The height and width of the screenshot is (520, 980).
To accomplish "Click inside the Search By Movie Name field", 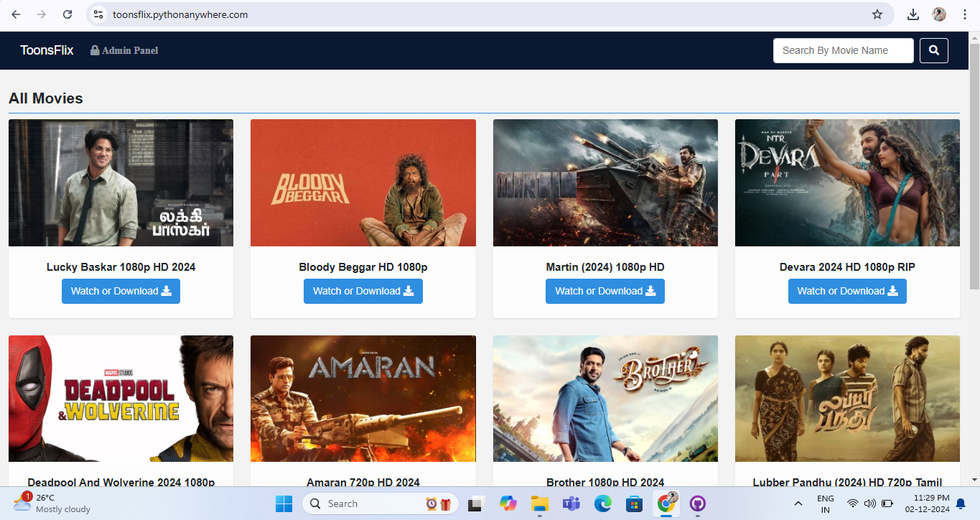I will coord(843,50).
